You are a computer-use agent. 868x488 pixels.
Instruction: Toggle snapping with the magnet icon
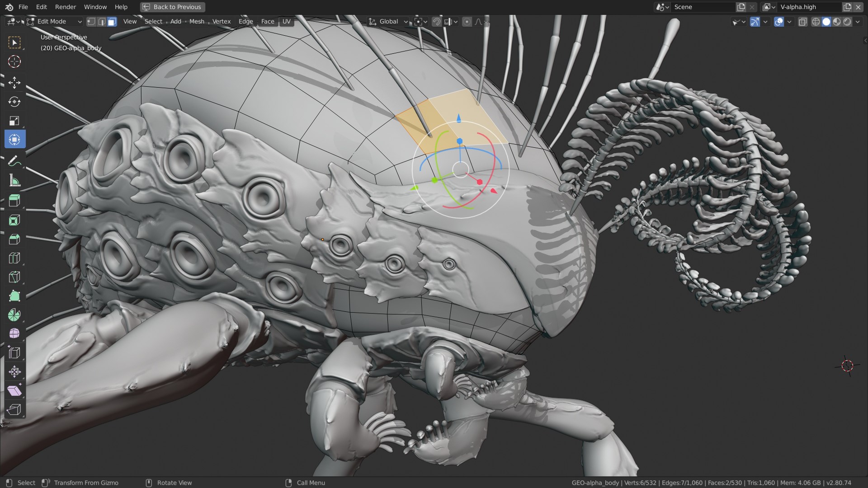tap(437, 21)
